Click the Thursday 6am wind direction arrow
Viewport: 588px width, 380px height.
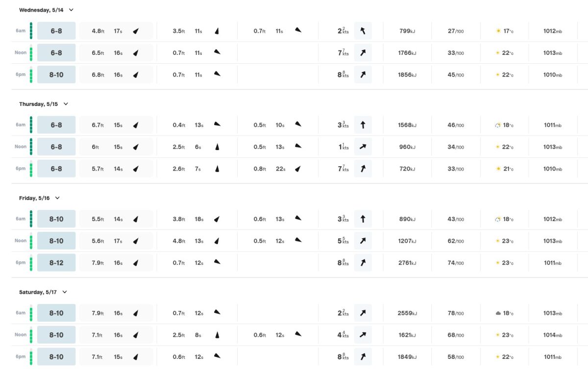pos(363,125)
